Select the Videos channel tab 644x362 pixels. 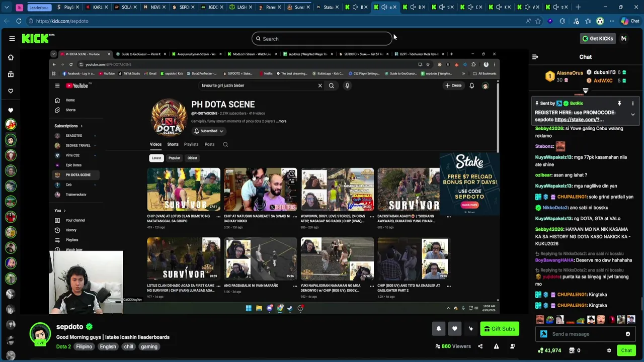(155, 144)
